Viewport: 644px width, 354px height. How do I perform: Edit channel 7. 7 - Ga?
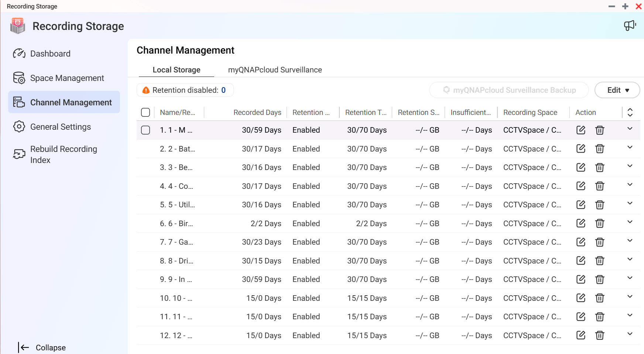click(x=581, y=242)
